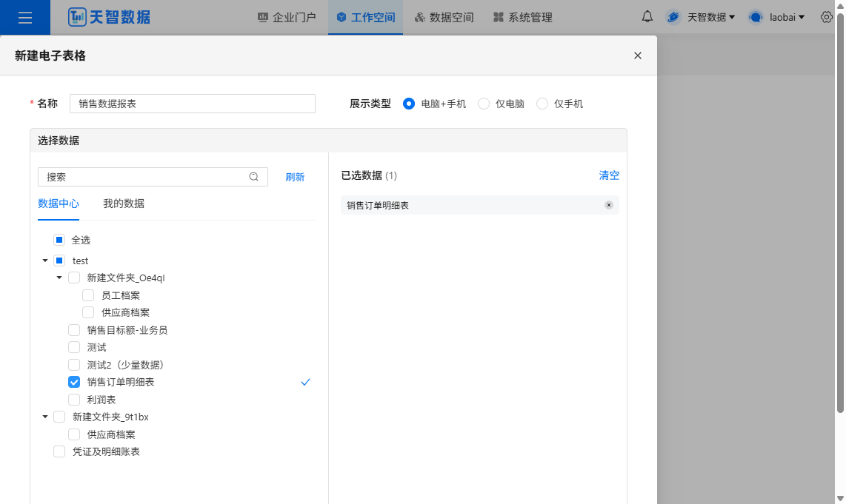
Task: Collapse the 新建文件夹_9t1bx folder
Action: coord(45,417)
